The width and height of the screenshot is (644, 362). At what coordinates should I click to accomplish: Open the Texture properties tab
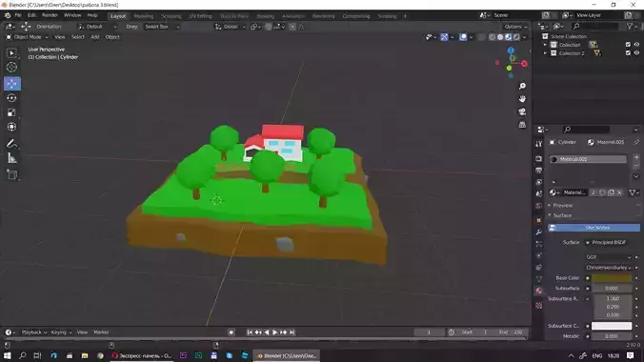pos(538,305)
